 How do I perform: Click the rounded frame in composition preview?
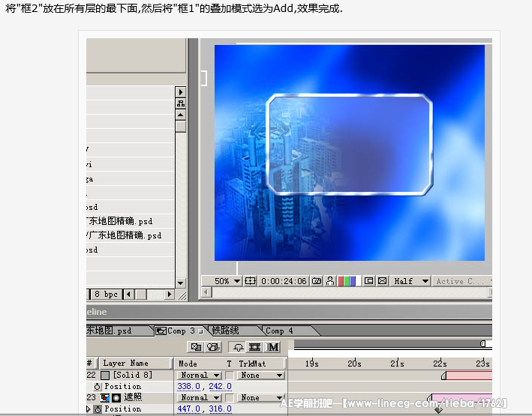coord(350,145)
